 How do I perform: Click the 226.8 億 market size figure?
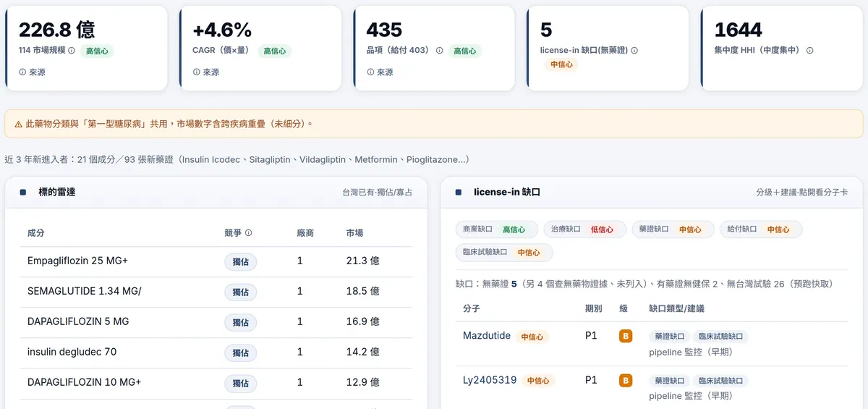(x=57, y=30)
